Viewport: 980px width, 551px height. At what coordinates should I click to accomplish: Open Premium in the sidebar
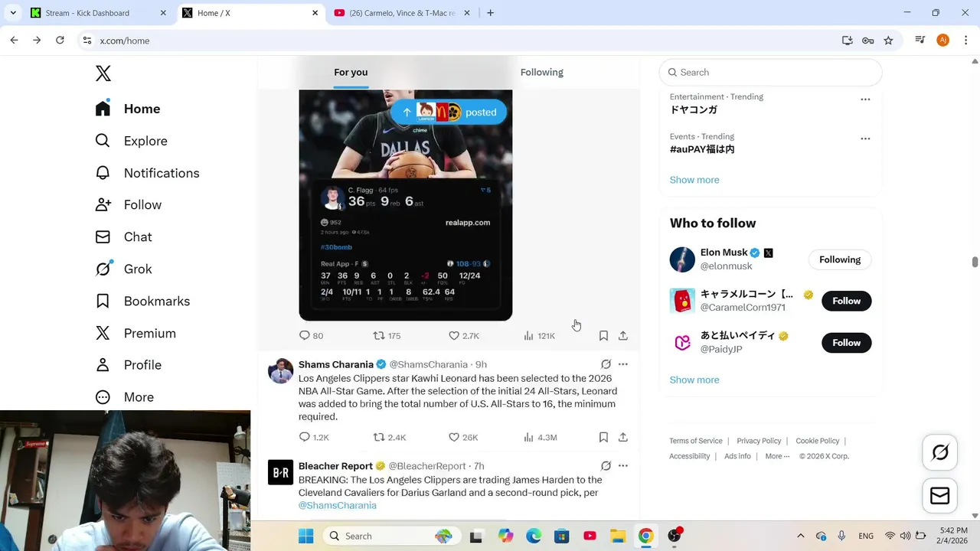[x=136, y=334]
